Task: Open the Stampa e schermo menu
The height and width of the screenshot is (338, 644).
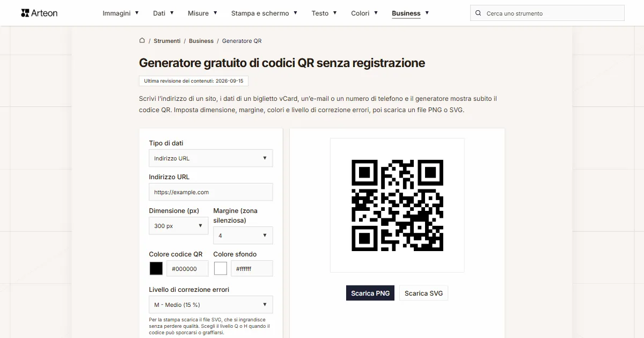Action: 264,13
